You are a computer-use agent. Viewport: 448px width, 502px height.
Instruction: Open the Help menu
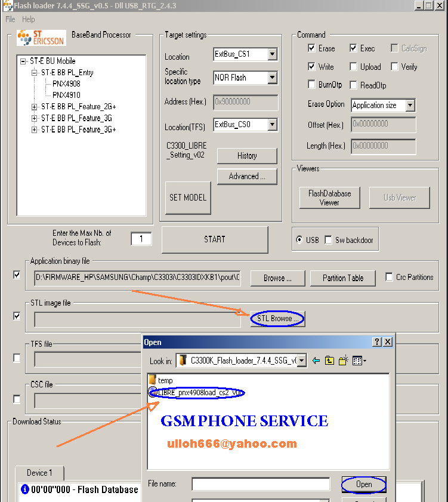point(28,19)
